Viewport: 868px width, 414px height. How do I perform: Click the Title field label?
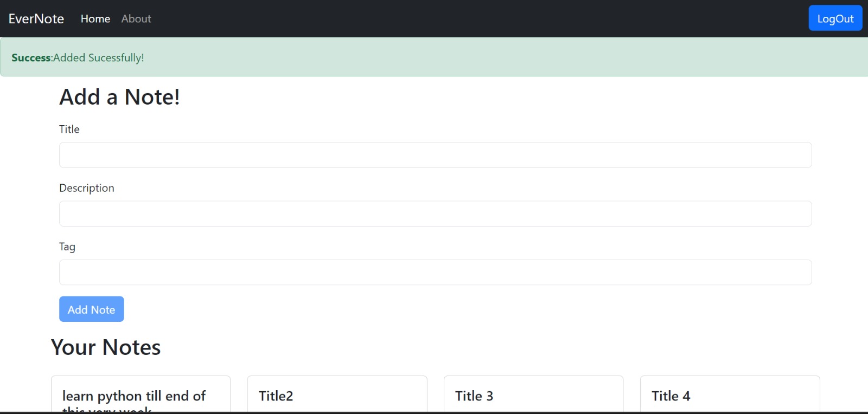click(x=69, y=129)
